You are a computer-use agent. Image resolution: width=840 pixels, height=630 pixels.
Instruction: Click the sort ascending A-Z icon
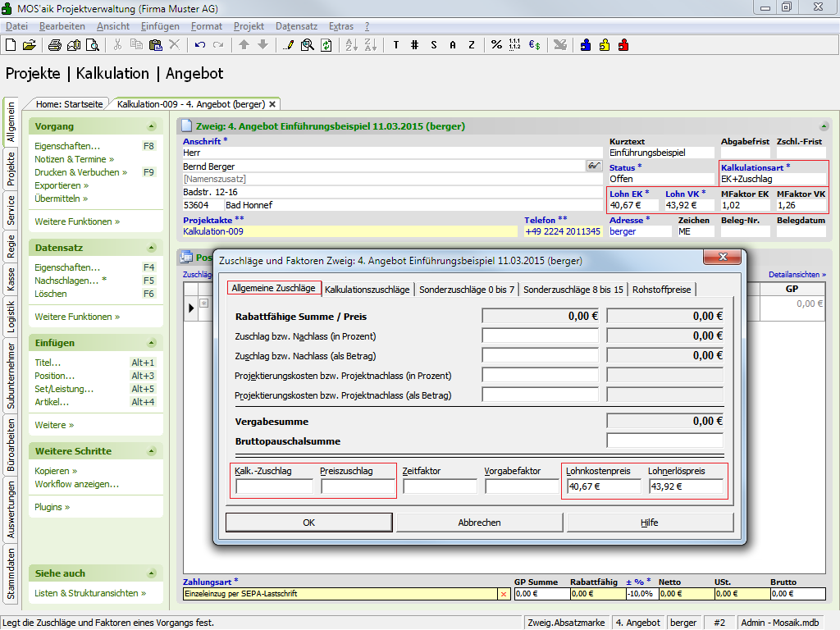point(350,45)
